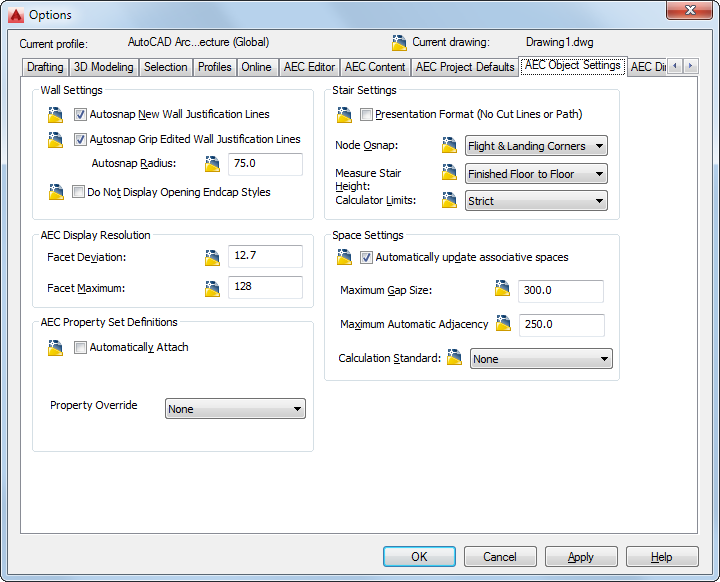Click the Cancel button
This screenshot has width=720, height=582.
[x=500, y=557]
